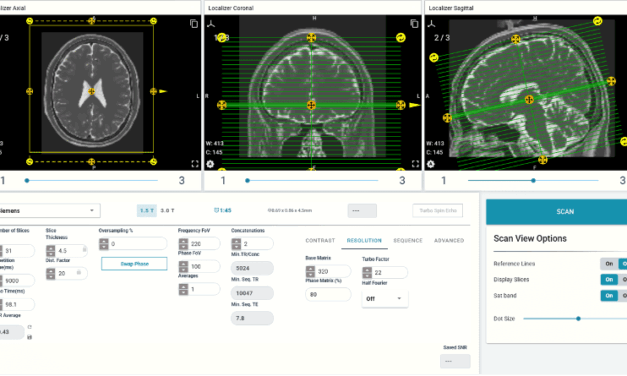This screenshot has width=627, height=376.
Task: Click the top-center slice-stack handle in the Coronal view
Action: pos(311,38)
